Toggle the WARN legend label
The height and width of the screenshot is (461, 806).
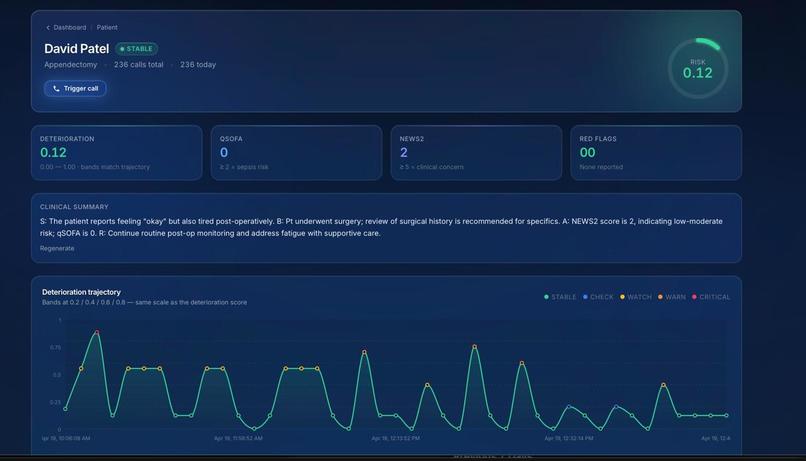coord(675,297)
